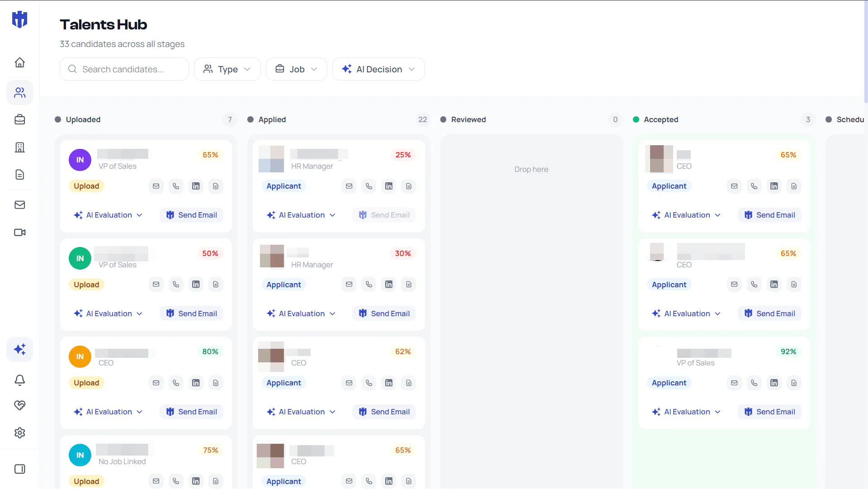868x489 pixels.
Task: Send Email on 62% CEO Applicant card
Action: coord(384,412)
